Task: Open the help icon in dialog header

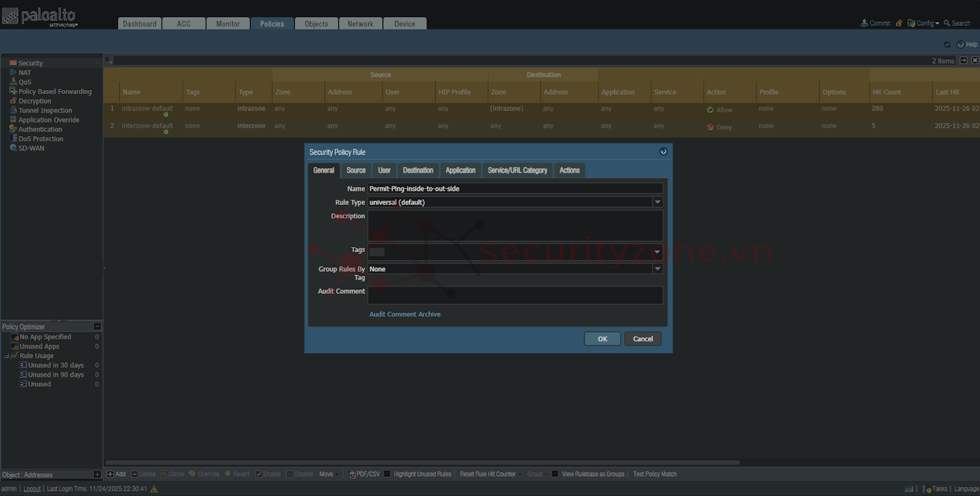Action: [x=663, y=152]
